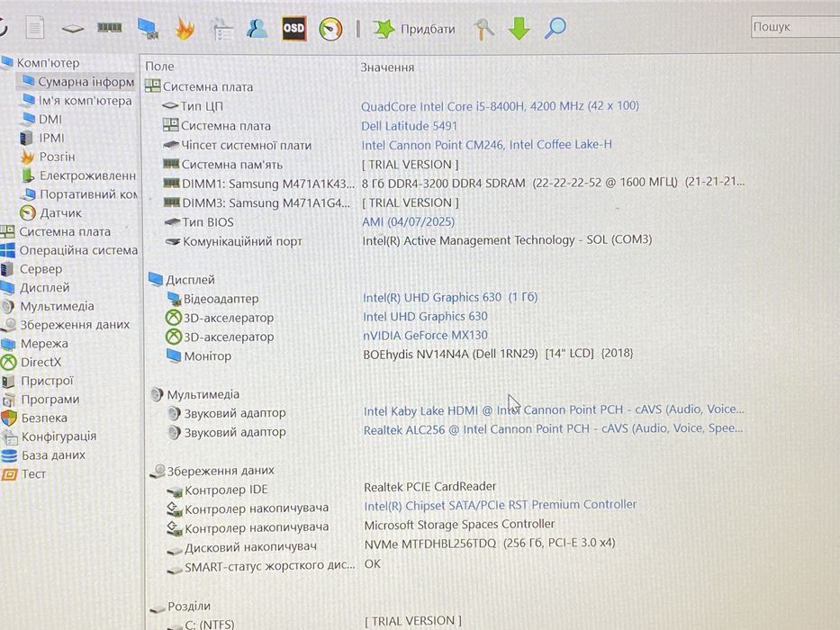Click the magnifier search toolbar icon
The image size is (840, 630).
click(x=555, y=28)
